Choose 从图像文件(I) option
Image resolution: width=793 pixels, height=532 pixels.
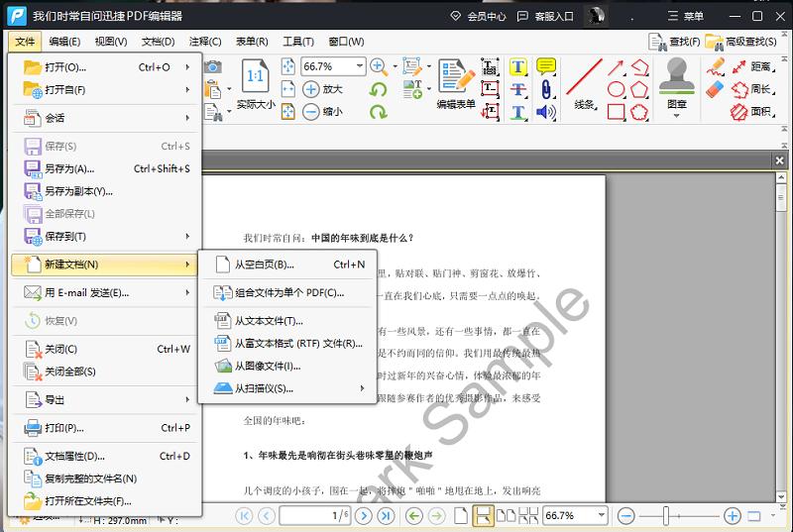click(289, 366)
